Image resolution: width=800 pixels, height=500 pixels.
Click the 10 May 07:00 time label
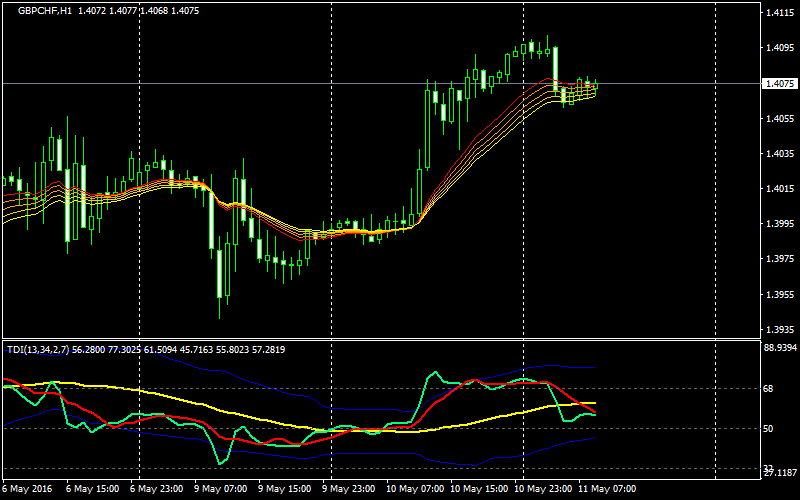pos(415,489)
